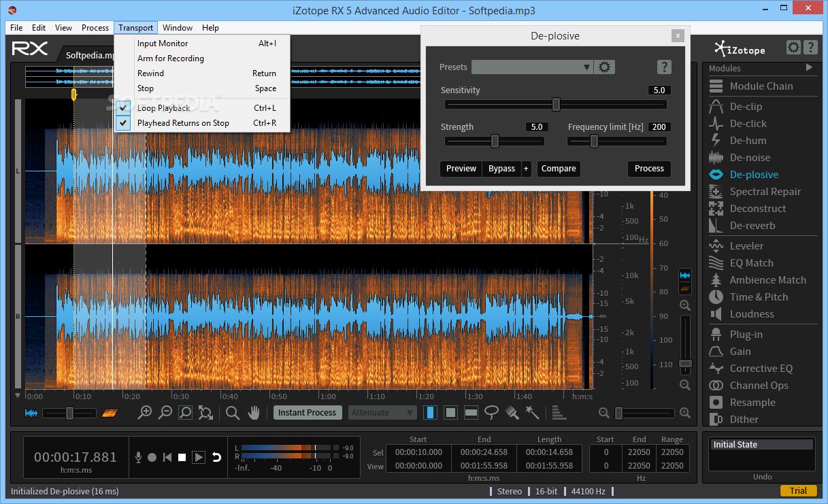
Task: Select the lasso selection tool
Action: coord(491,413)
